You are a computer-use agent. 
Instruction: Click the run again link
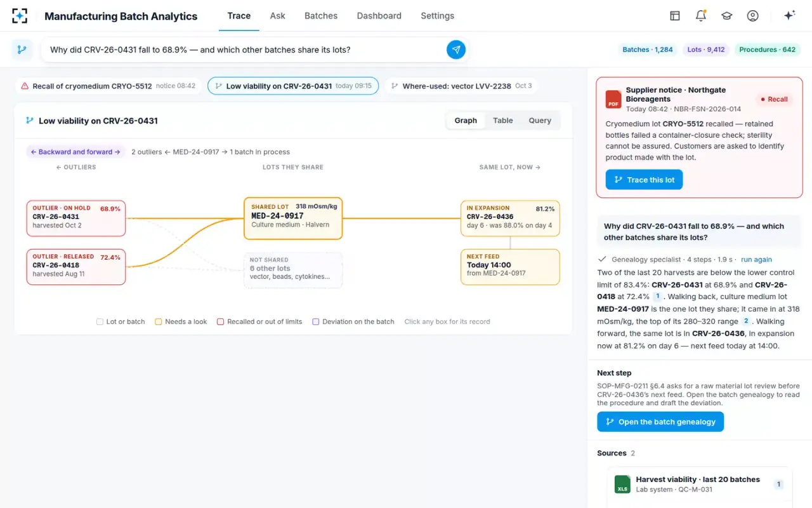coord(756,259)
